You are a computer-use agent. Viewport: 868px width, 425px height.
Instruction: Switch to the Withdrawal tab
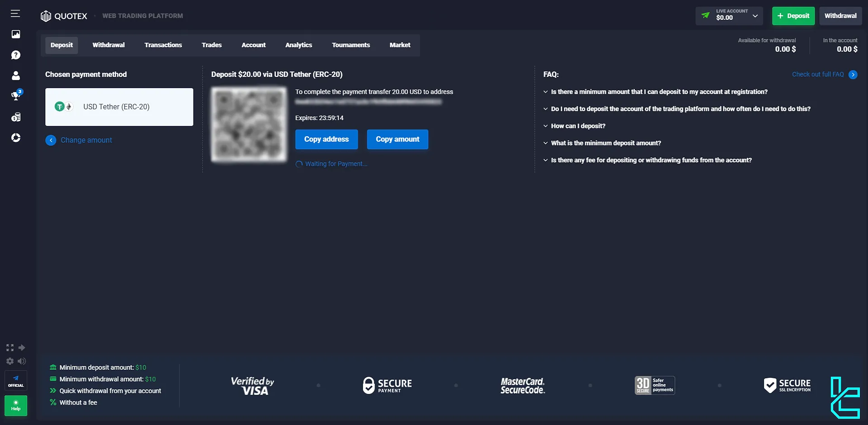tap(108, 45)
